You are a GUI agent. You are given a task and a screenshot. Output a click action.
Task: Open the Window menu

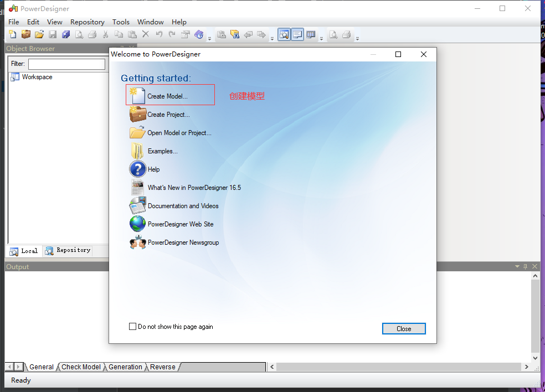click(x=150, y=22)
